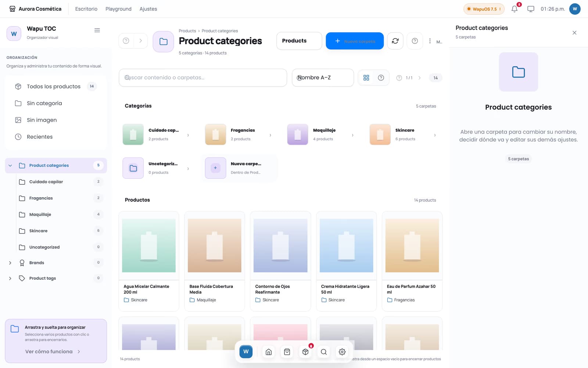The width and height of the screenshot is (588, 368).
Task: Collapse the Product categories tree
Action: coord(10,166)
